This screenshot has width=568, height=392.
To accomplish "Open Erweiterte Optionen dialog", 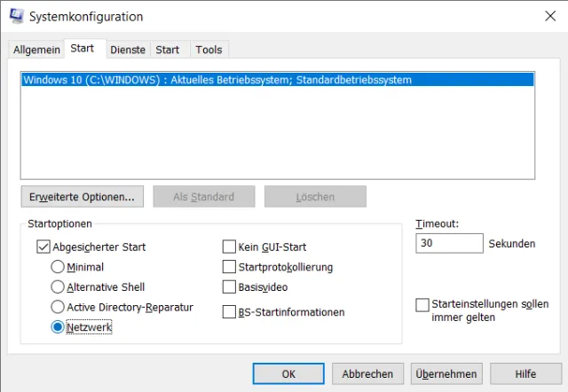I will [x=81, y=196].
